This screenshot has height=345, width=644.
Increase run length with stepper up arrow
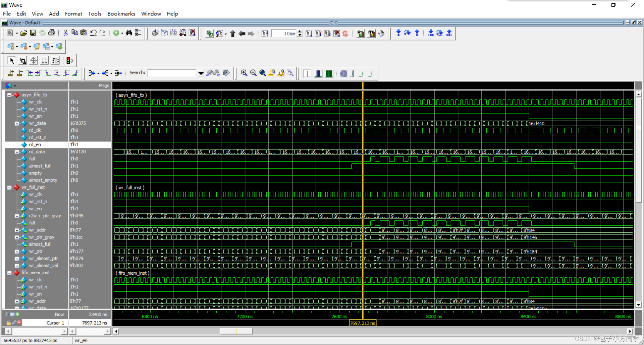300,31
